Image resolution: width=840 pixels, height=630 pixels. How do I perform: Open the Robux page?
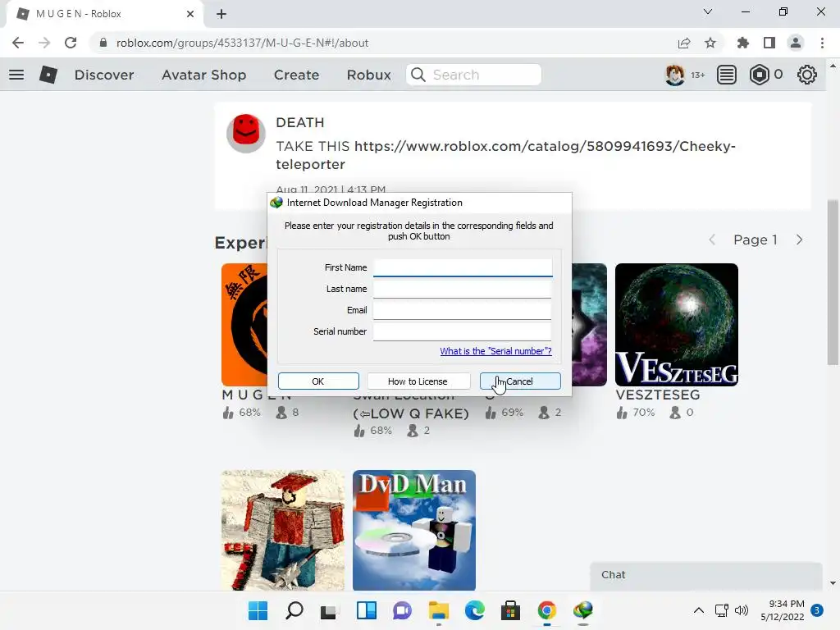368,75
